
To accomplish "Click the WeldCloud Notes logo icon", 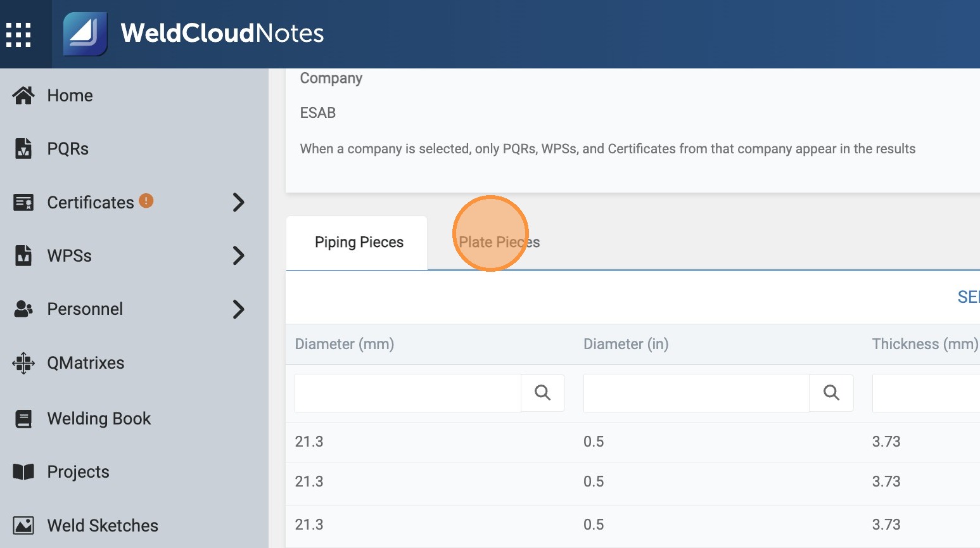I will [x=86, y=34].
